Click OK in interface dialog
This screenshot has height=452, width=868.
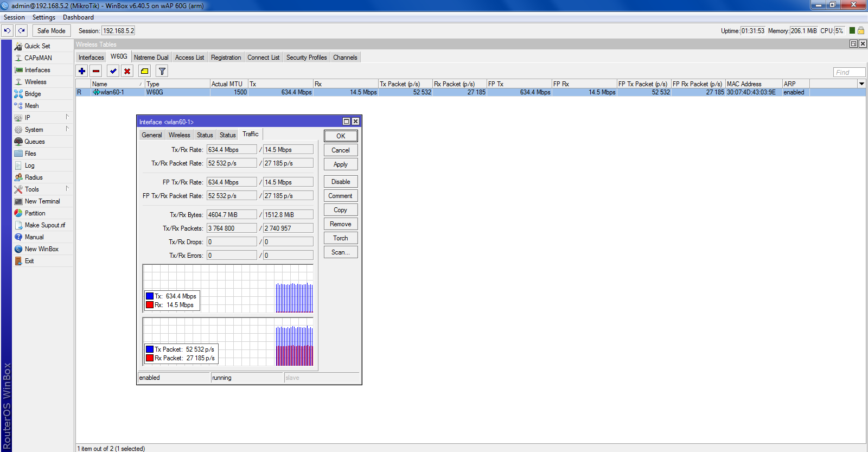[341, 136]
